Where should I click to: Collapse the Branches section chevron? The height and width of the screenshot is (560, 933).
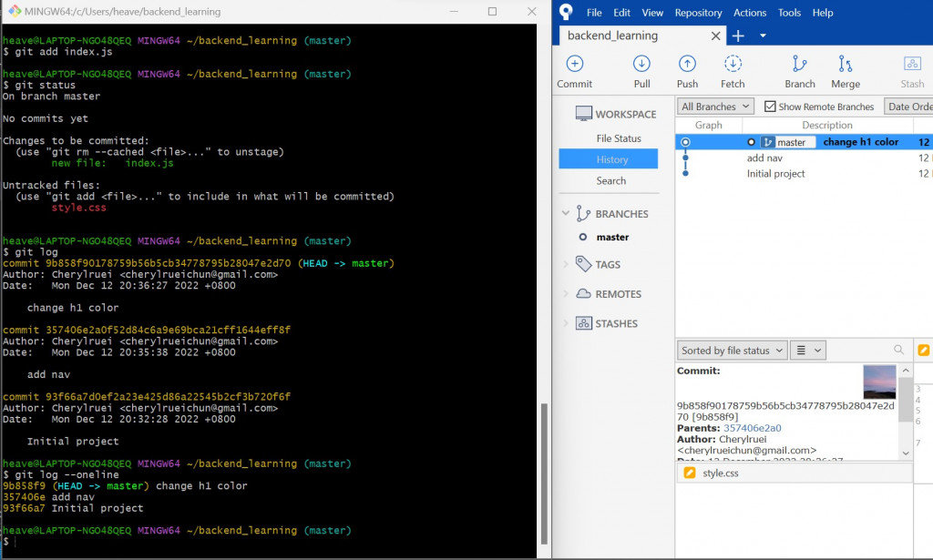[x=565, y=213]
